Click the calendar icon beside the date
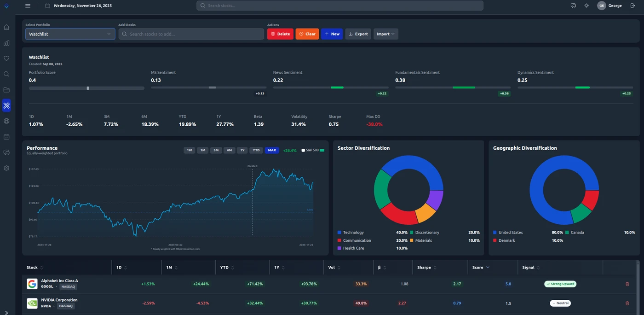644x315 pixels. (x=47, y=6)
